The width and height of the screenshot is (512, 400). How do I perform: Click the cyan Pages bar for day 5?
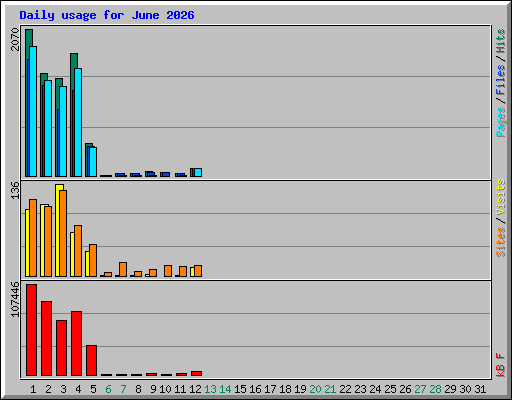tap(93, 162)
